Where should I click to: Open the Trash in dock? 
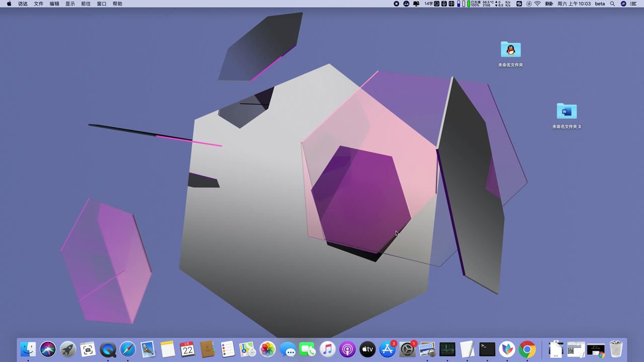pyautogui.click(x=616, y=349)
